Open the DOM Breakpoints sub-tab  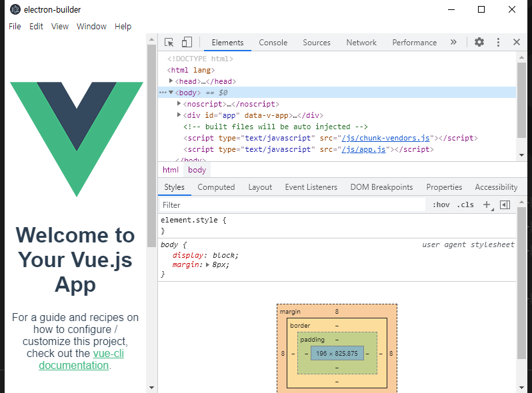click(381, 187)
